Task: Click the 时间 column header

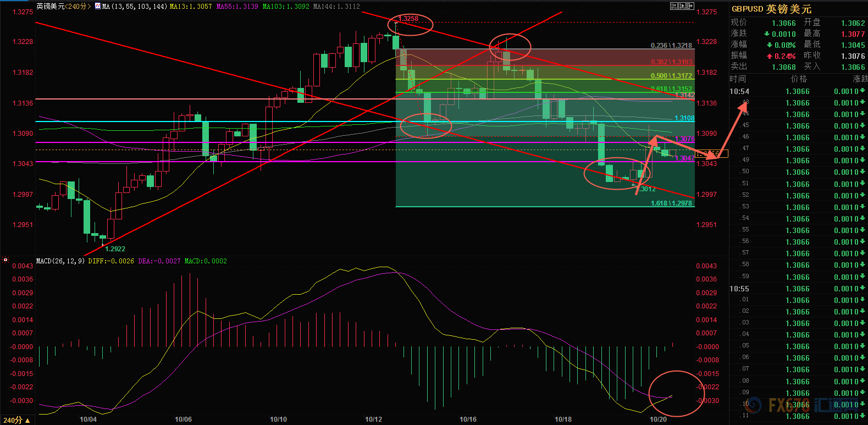Action: 738,79
